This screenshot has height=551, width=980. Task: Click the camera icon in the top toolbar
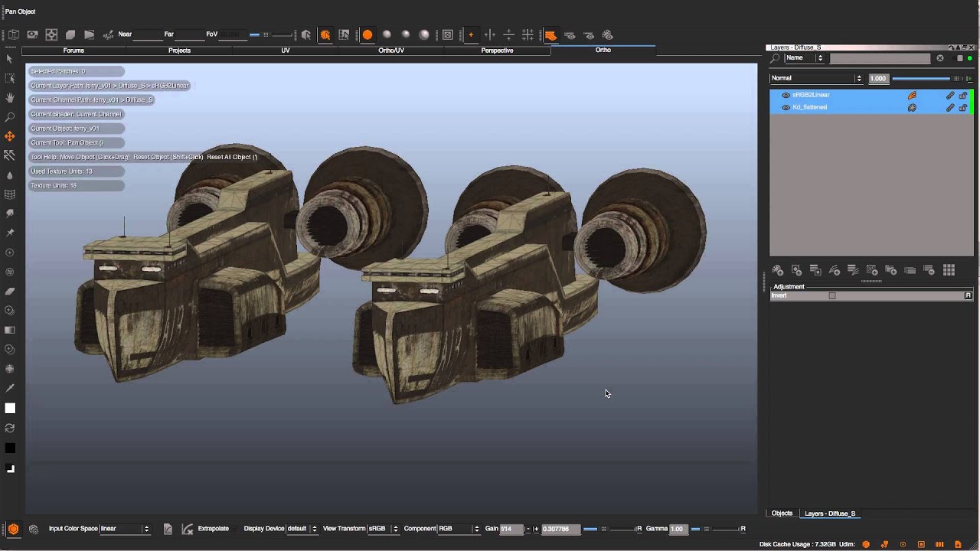[32, 34]
